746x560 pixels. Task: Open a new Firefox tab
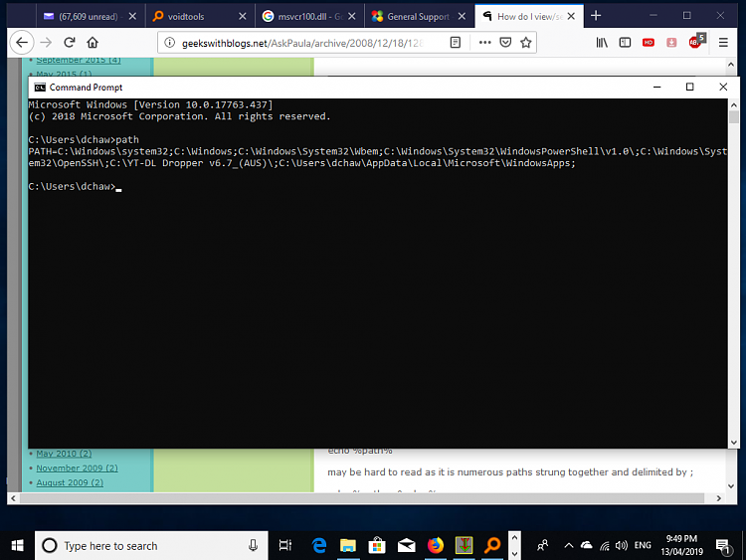596,16
